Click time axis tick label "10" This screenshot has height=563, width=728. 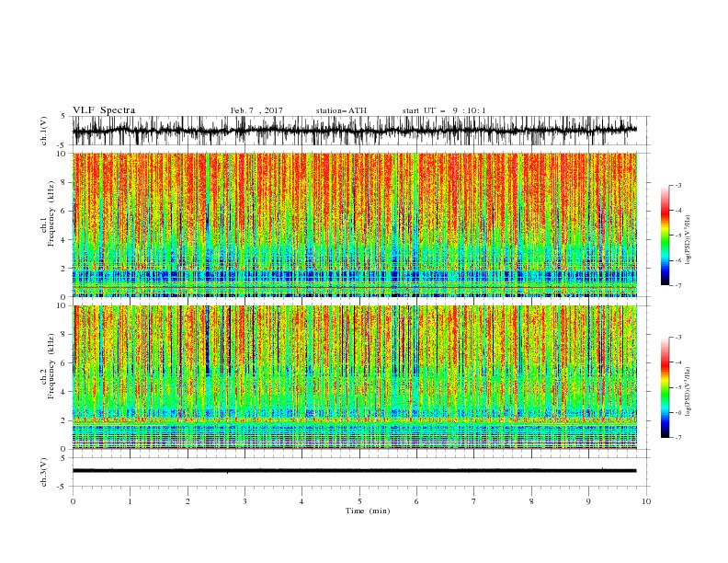[x=646, y=501]
